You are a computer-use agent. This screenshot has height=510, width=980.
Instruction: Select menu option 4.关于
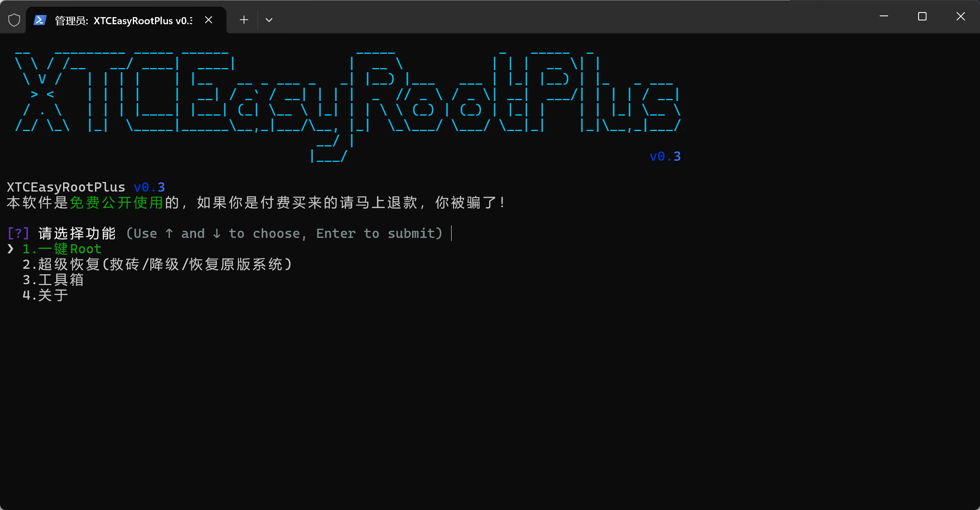click(x=45, y=295)
